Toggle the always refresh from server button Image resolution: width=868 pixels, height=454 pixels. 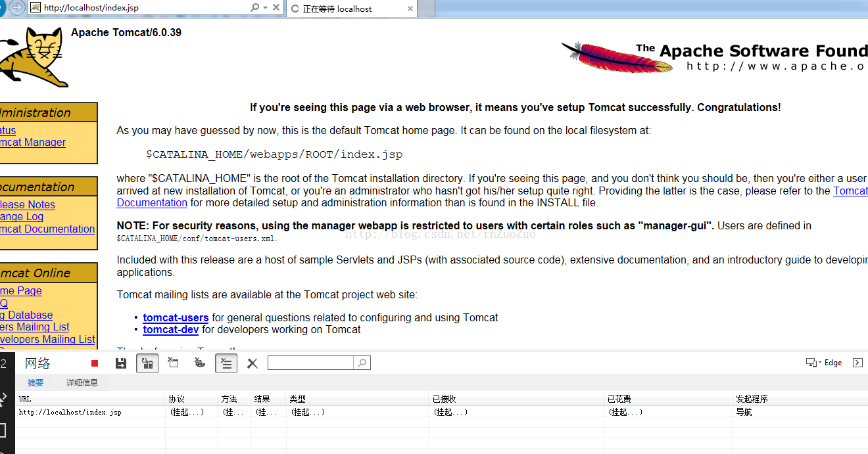click(x=147, y=363)
